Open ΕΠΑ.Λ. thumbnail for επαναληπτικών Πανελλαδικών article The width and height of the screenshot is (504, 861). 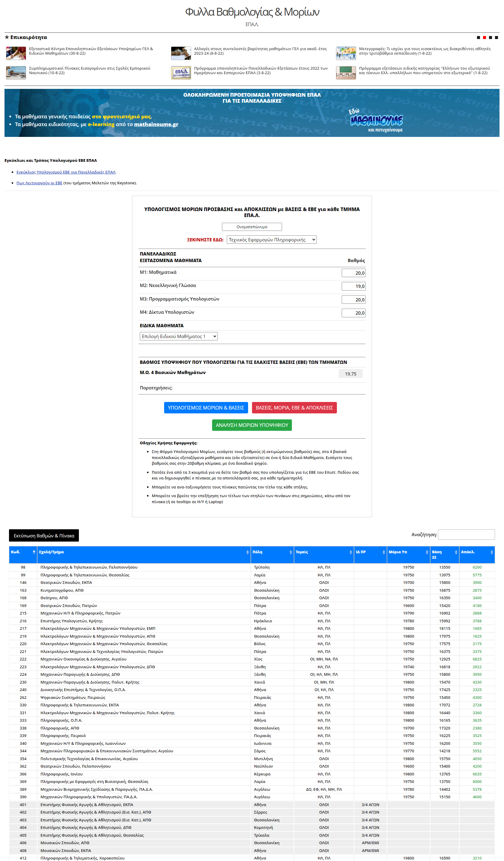pos(181,73)
